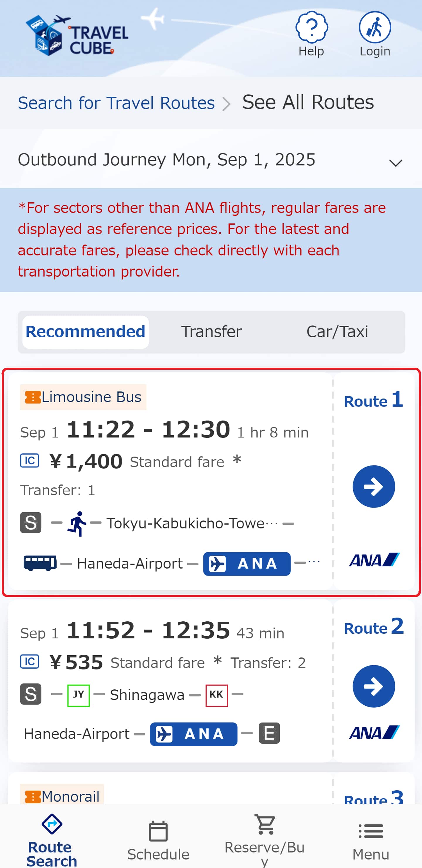This screenshot has height=868, width=422.
Task: Click the Travel Cube logo
Action: (77, 36)
